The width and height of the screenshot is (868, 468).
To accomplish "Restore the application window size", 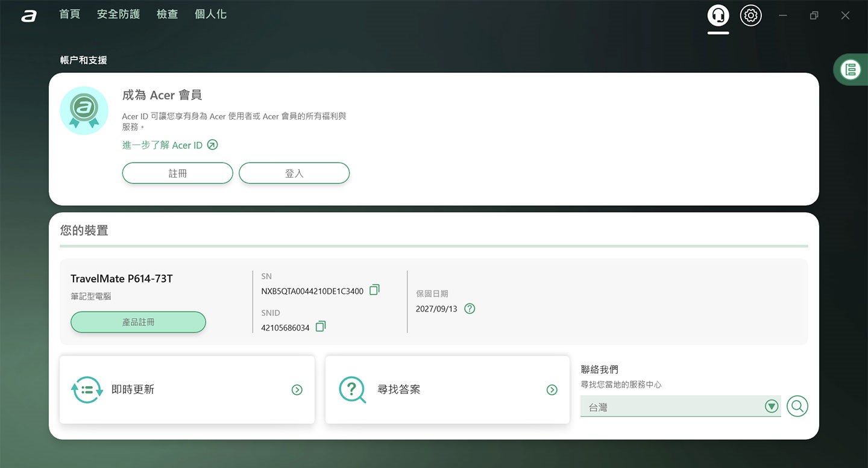I will [x=814, y=16].
